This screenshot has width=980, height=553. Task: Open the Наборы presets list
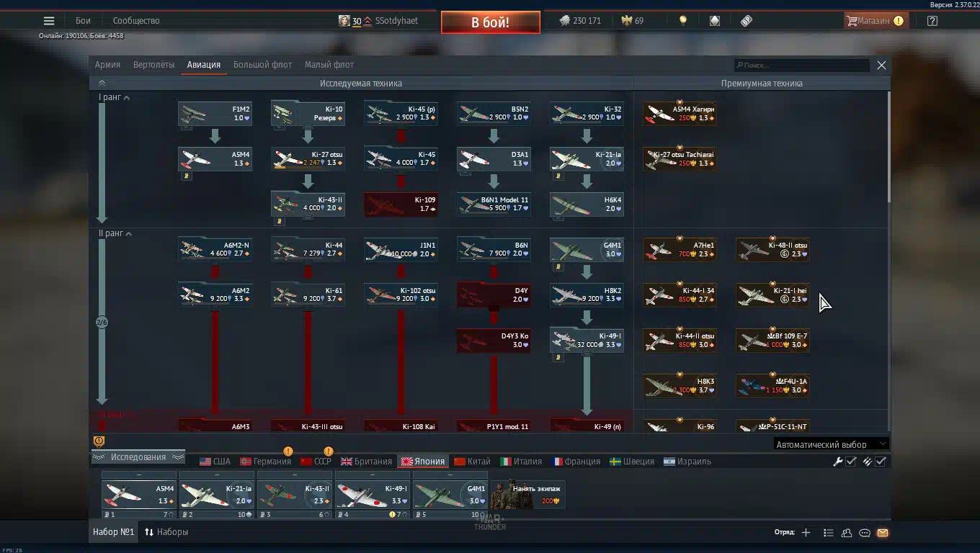166,532
